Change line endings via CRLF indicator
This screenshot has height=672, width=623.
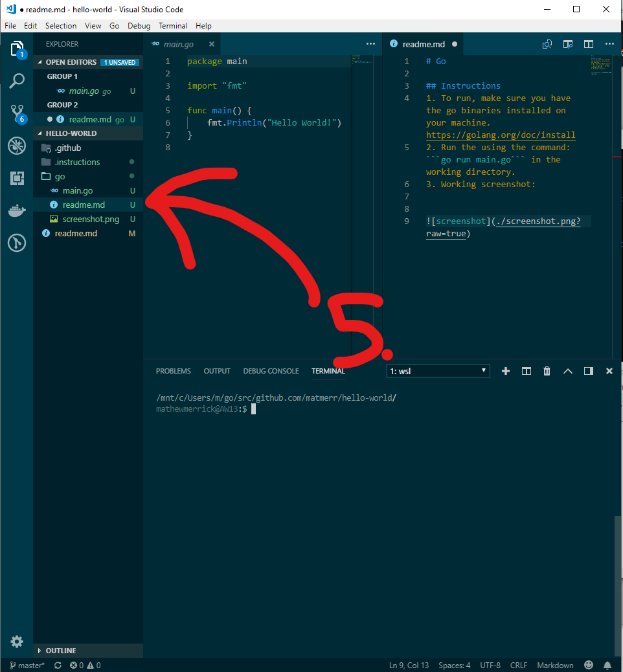click(x=518, y=665)
